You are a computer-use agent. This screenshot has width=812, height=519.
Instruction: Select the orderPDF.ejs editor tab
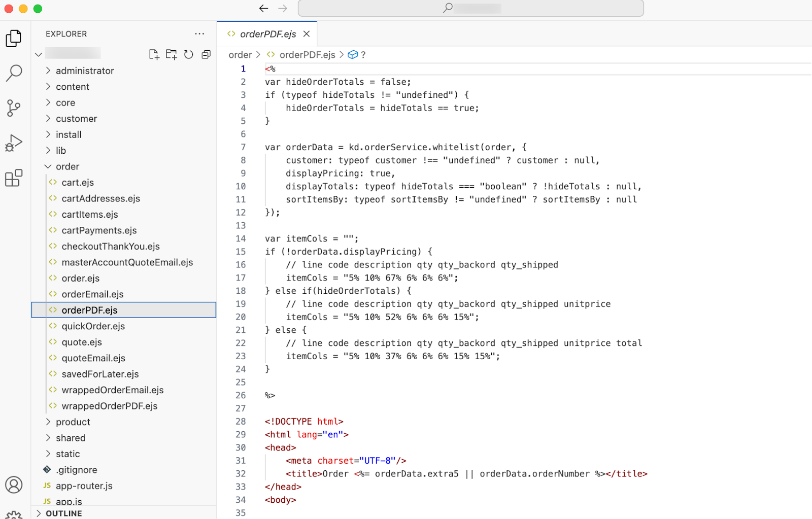coord(267,34)
